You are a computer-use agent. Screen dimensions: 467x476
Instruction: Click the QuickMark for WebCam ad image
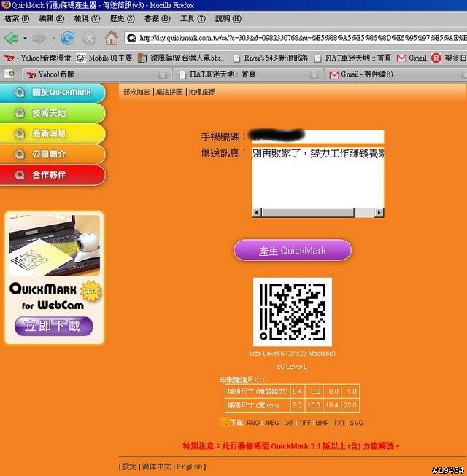[55, 245]
